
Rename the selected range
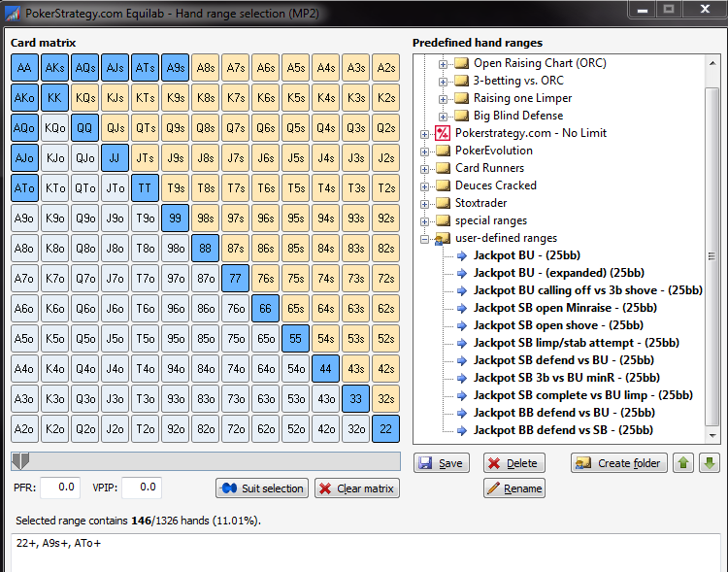pos(513,488)
